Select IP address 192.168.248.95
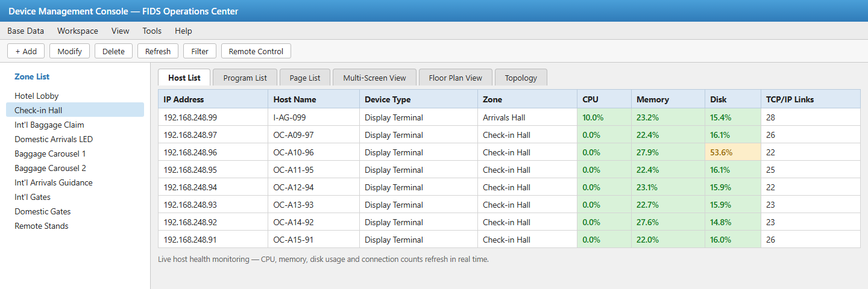The height and width of the screenshot is (289, 868). click(213, 170)
